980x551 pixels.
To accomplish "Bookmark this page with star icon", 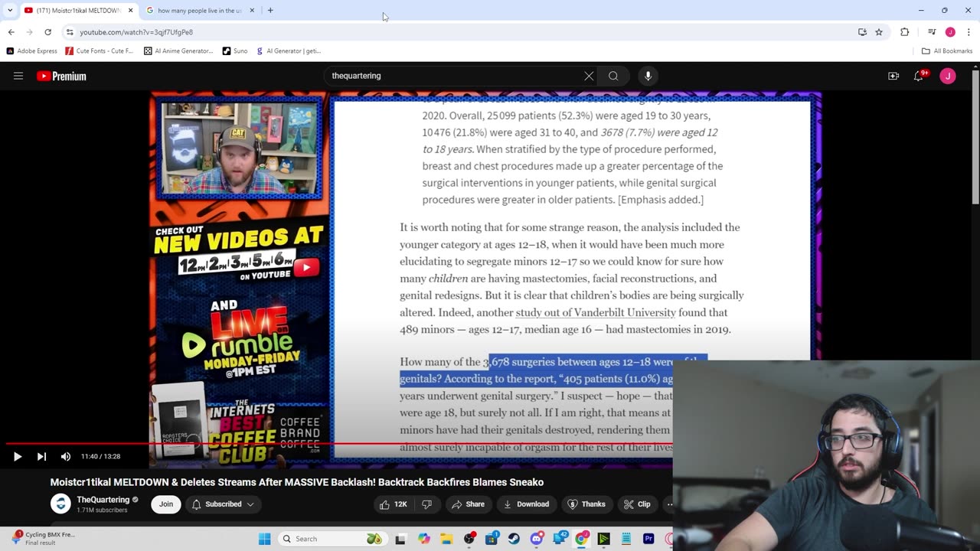I will click(879, 32).
